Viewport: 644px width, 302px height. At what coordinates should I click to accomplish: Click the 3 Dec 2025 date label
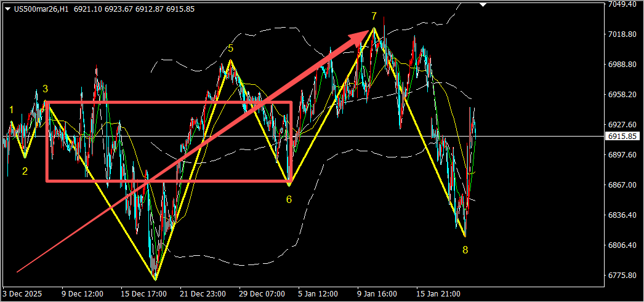[x=22, y=294]
